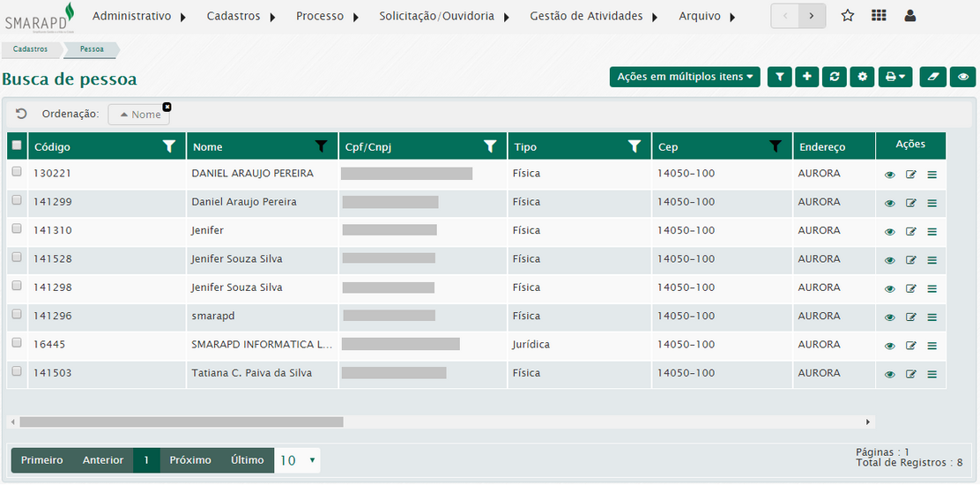Image resolution: width=980 pixels, height=485 pixels.
Task: Open row menu for Tatiana C. Paiva da Silva
Action: pos(932,375)
